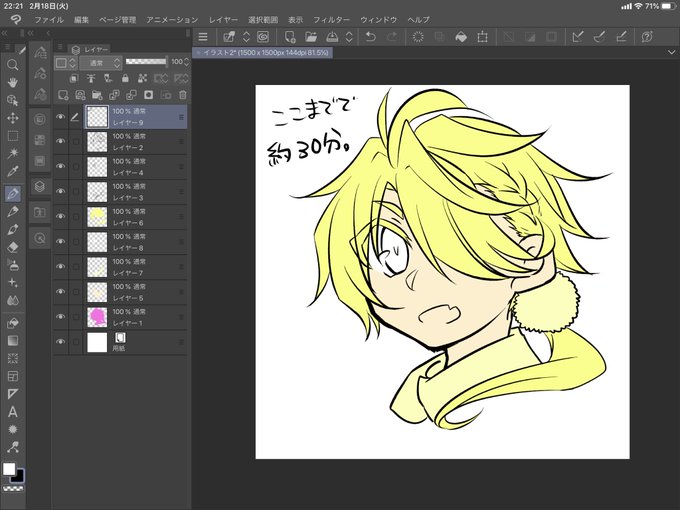Select the レイヤー panel tab
The width and height of the screenshot is (680, 510).
point(90,49)
